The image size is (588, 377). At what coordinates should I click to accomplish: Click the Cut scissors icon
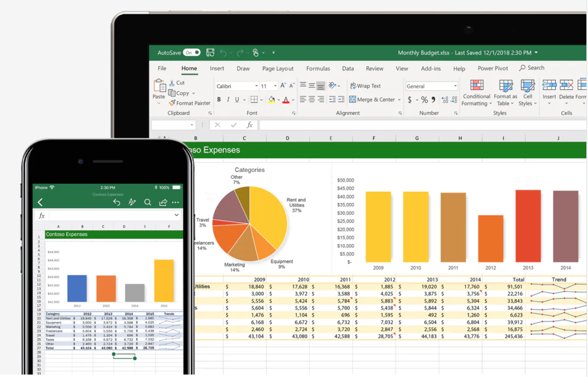click(172, 83)
